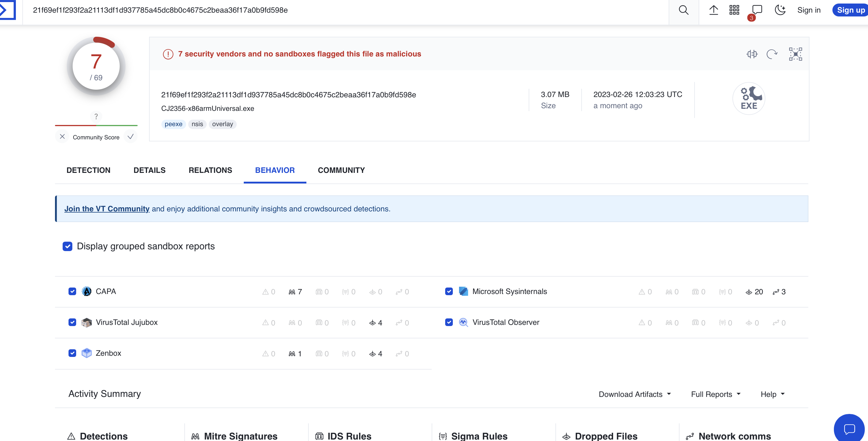Image resolution: width=868 pixels, height=441 pixels.
Task: Vote malicious with the X icon
Action: click(62, 136)
